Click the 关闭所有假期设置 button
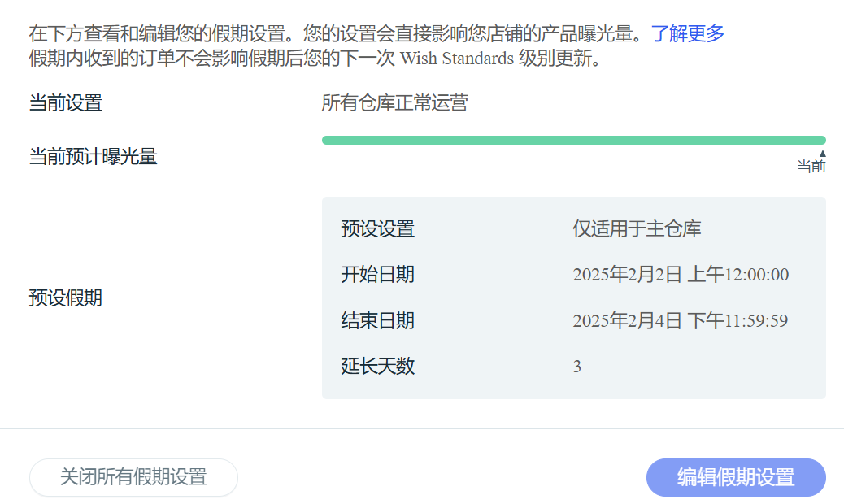The width and height of the screenshot is (844, 504). point(133,477)
